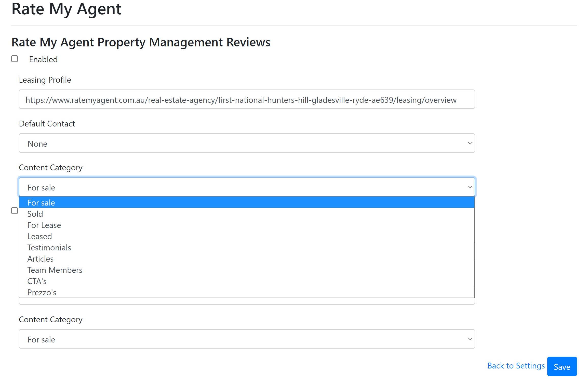
Task: Choose "Prezzo's" from the list
Action: (x=247, y=292)
